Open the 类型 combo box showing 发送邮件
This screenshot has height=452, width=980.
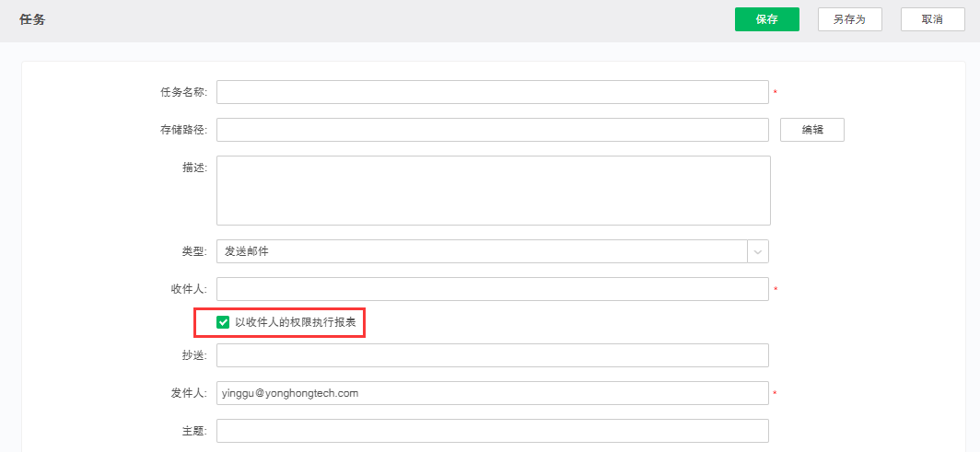coord(481,251)
